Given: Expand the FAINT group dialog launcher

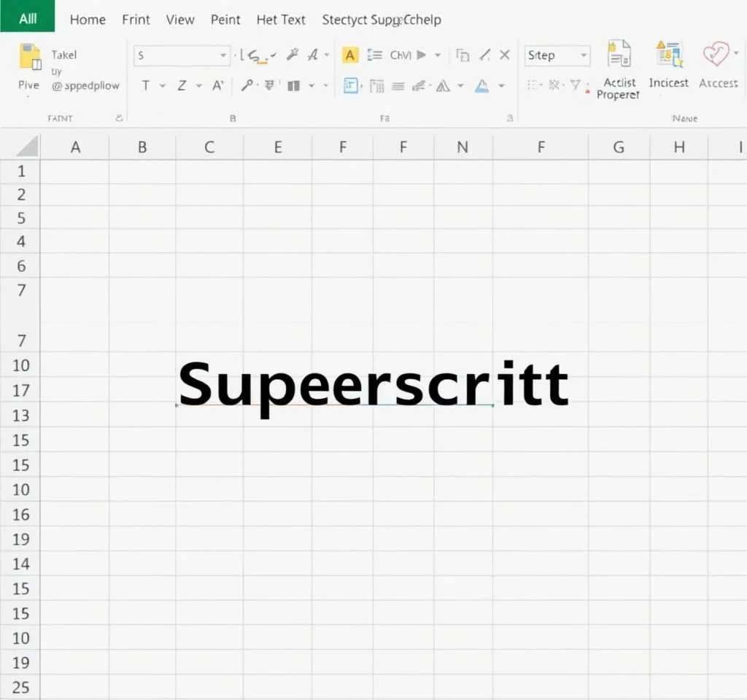Looking at the screenshot, I should 118,118.
